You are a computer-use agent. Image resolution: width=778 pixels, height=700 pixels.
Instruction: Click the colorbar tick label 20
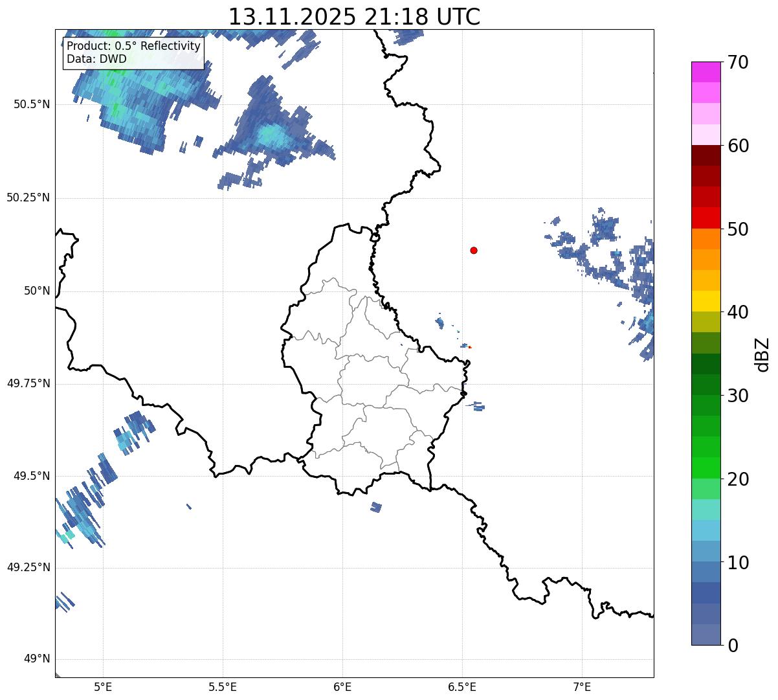[737, 480]
